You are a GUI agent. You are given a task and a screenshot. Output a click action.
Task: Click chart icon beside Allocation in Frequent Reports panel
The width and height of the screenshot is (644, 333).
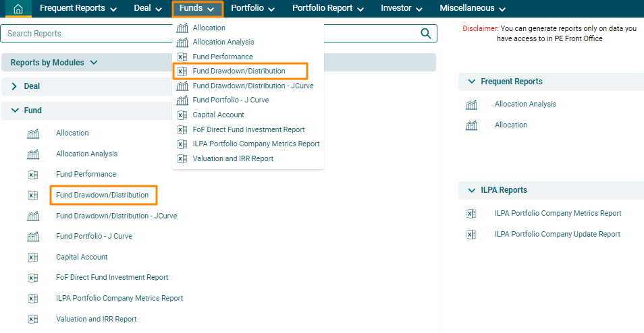point(471,125)
